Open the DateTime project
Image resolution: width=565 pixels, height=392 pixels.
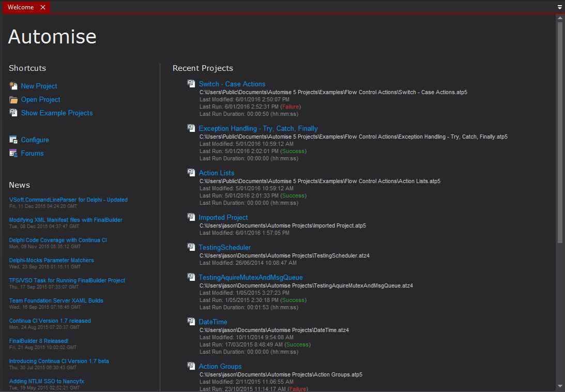213,322
